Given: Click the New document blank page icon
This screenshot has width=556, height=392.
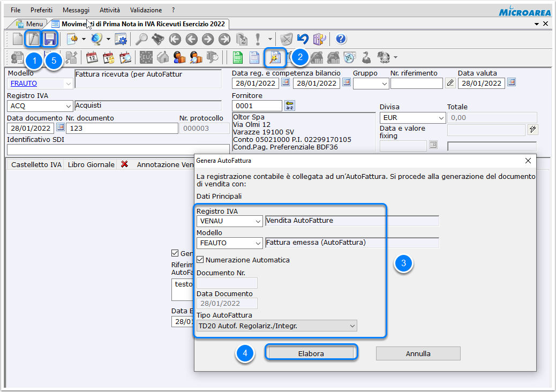Looking at the screenshot, I should (x=17, y=39).
